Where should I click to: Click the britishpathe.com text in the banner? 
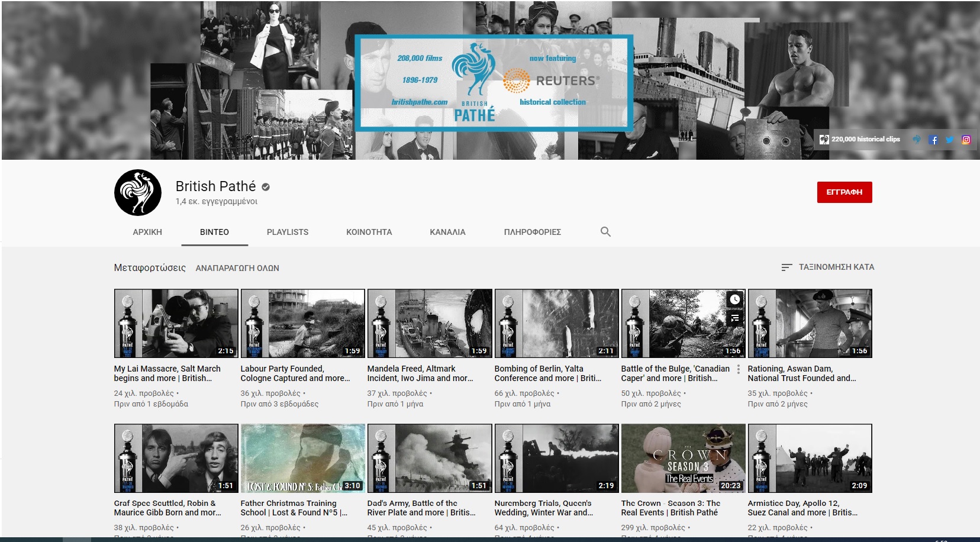click(420, 102)
